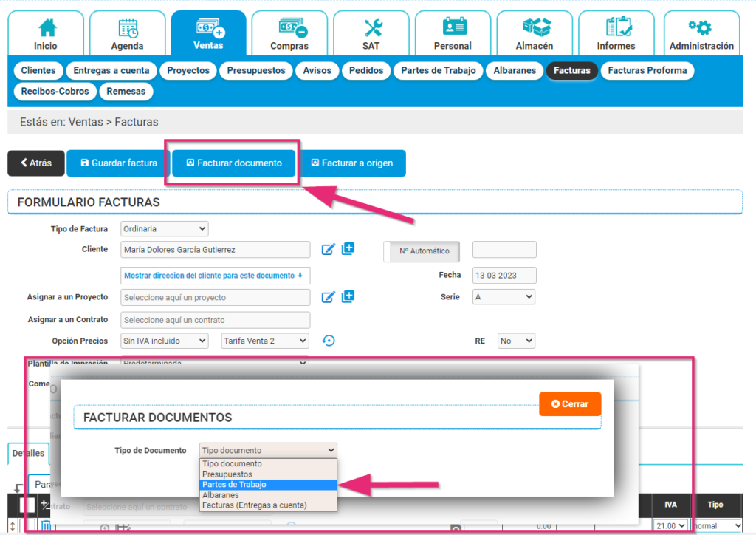Click the edit icon next to Cliente field
The image size is (756, 535).
[329, 250]
